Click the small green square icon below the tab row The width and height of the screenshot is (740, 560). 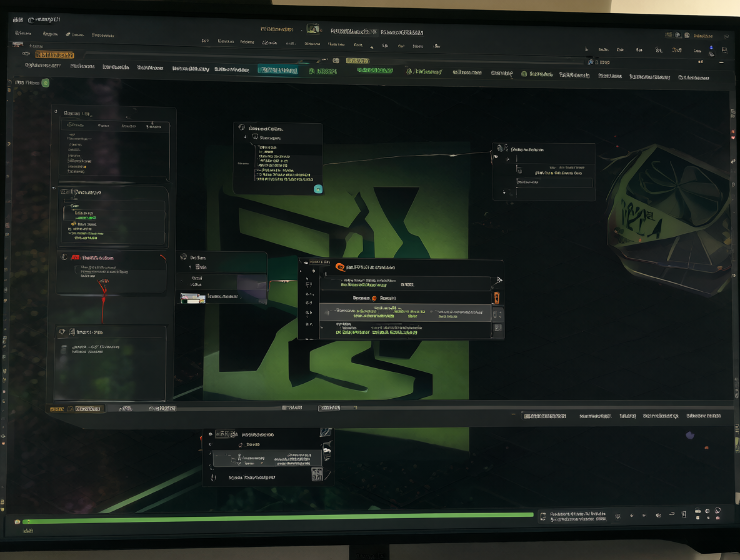(x=46, y=83)
